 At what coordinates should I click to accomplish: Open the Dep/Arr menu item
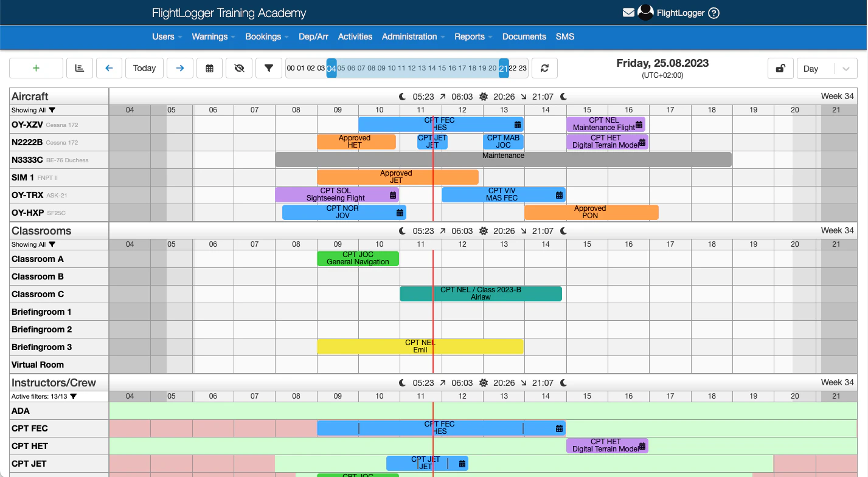point(313,36)
